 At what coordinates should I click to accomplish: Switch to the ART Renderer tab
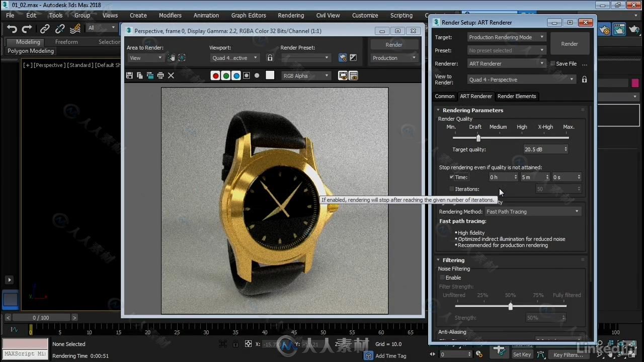point(476,96)
